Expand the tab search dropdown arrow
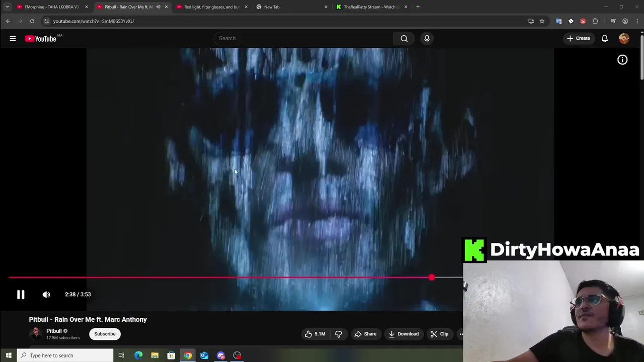644x362 pixels. click(7, 7)
